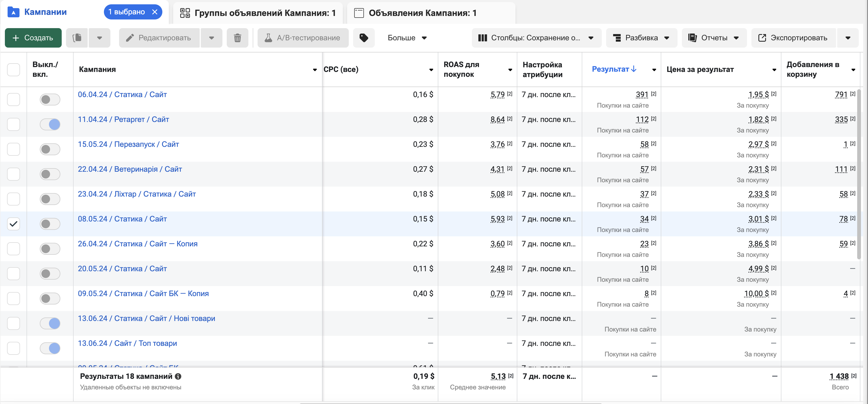
Task: Open the Больше dropdown menu
Action: pyautogui.click(x=407, y=38)
